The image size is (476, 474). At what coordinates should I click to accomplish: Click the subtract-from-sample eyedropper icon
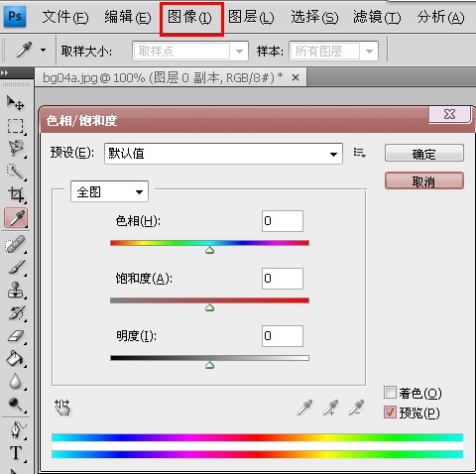pos(356,408)
